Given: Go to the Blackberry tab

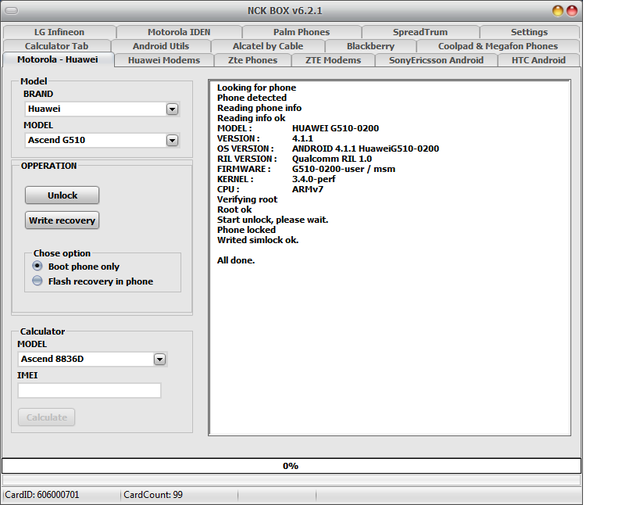Looking at the screenshot, I should pyautogui.click(x=370, y=46).
